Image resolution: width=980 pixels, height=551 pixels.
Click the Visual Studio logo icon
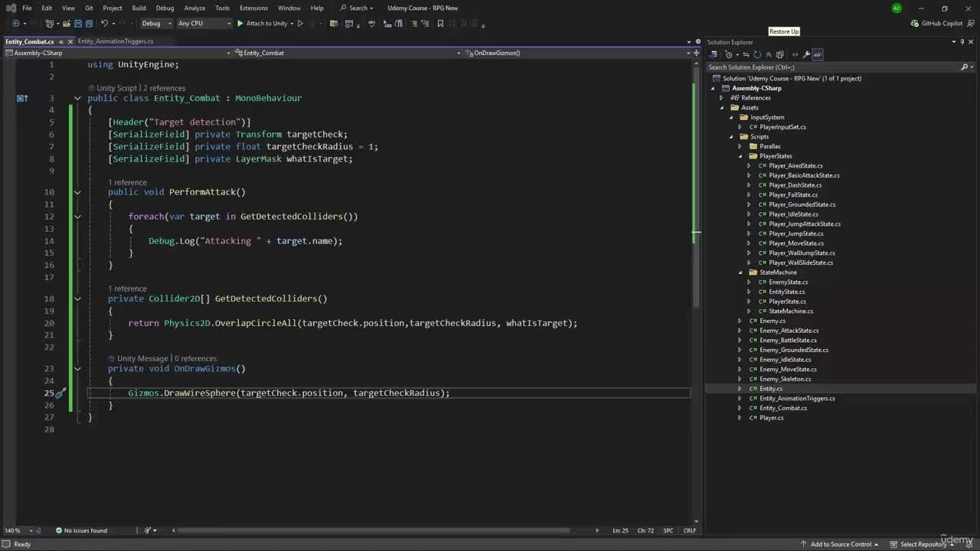coord(11,8)
